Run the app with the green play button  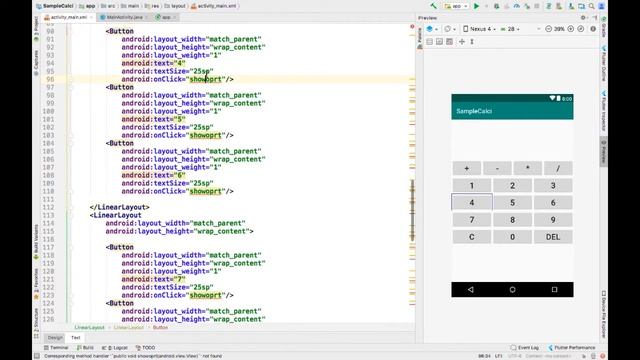tap(476, 6)
